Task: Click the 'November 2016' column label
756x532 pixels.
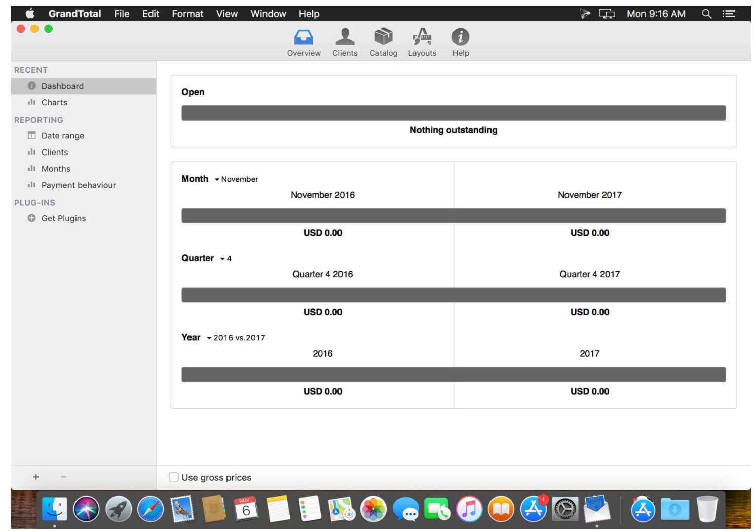Action: [x=323, y=195]
